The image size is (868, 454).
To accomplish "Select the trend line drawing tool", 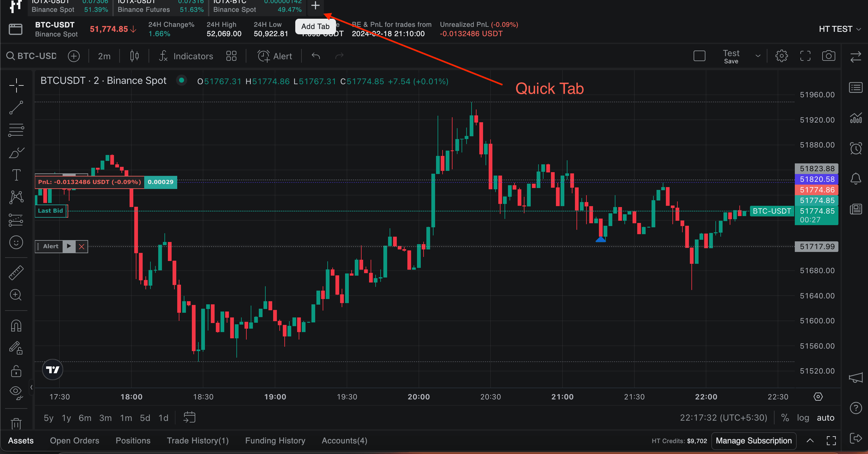I will pos(16,108).
